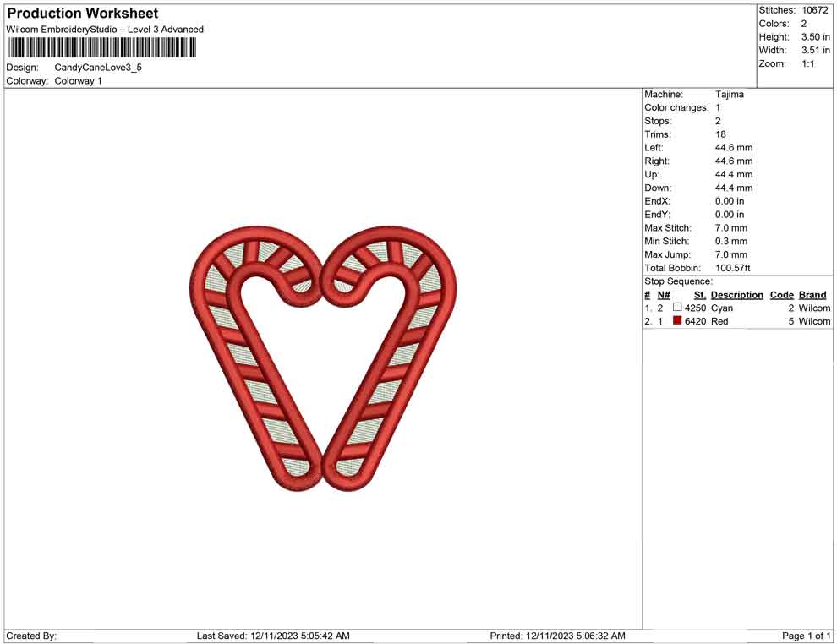Click the Trims count of 18

[x=719, y=134]
